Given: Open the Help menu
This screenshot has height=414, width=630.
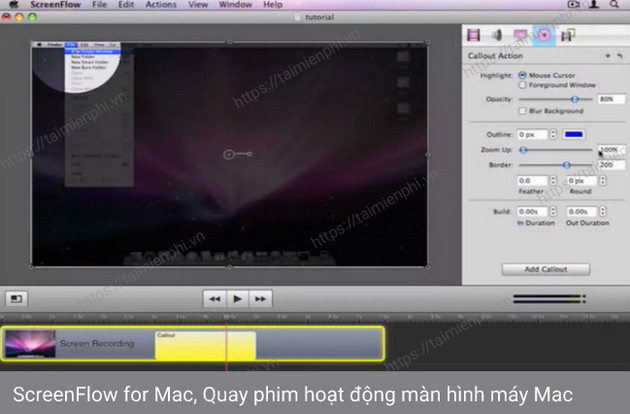Looking at the screenshot, I should point(273,4).
